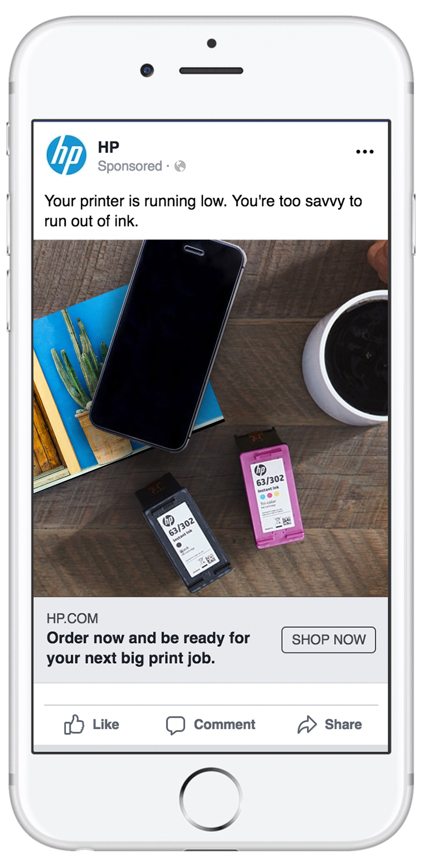Click the Comment text label

[224, 724]
